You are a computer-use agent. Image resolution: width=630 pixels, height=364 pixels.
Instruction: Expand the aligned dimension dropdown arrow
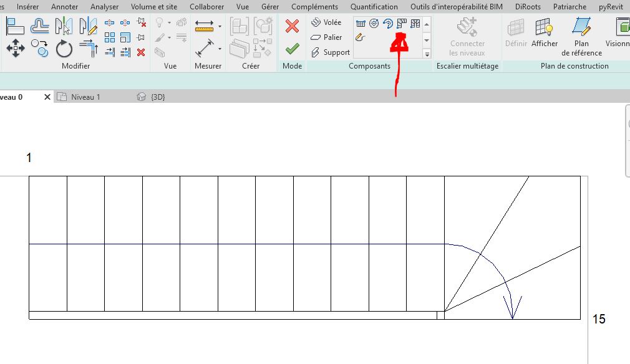[220, 49]
